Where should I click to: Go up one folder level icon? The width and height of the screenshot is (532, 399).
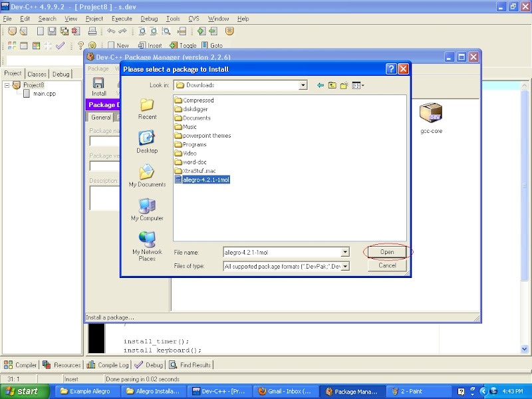(x=332, y=85)
